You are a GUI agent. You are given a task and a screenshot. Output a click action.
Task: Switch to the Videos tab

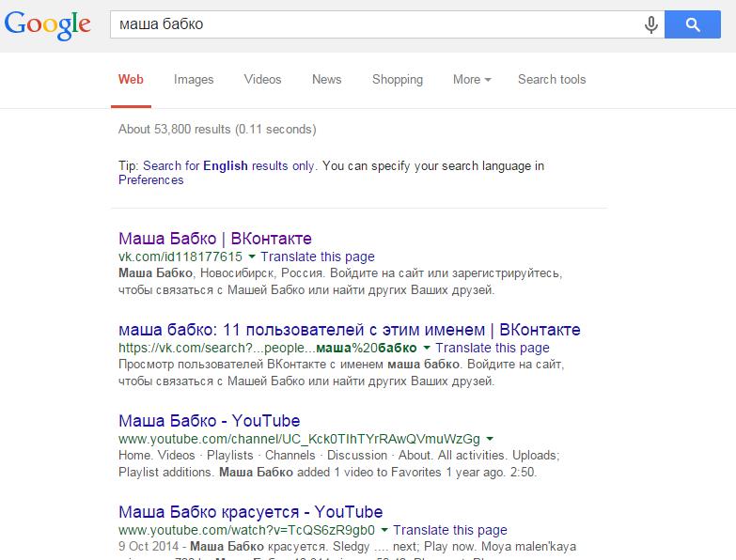262,79
